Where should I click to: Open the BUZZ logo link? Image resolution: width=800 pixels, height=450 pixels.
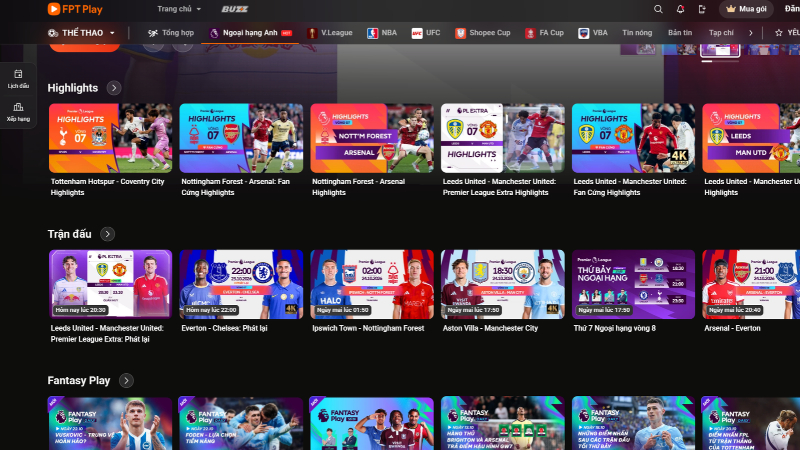(x=235, y=9)
